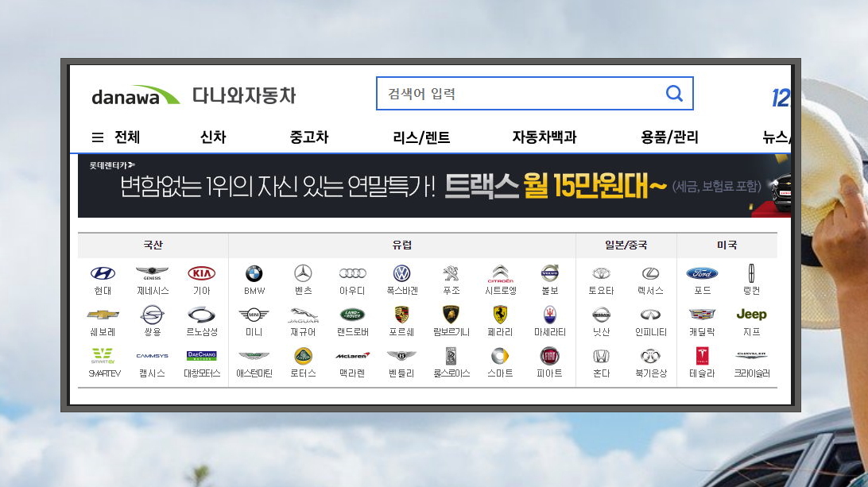This screenshot has width=868, height=487.
Task: Click the Hyundai brand logo
Action: point(103,273)
